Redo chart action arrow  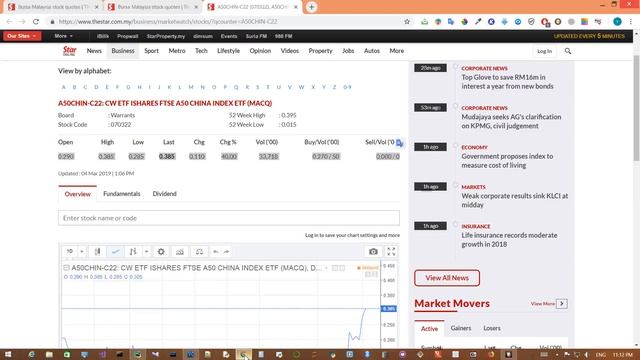[x=227, y=252]
